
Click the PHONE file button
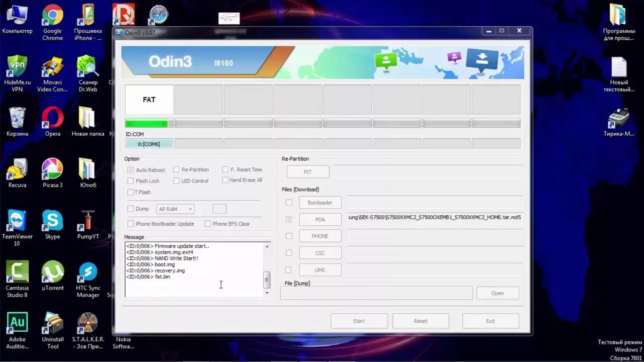coord(320,236)
